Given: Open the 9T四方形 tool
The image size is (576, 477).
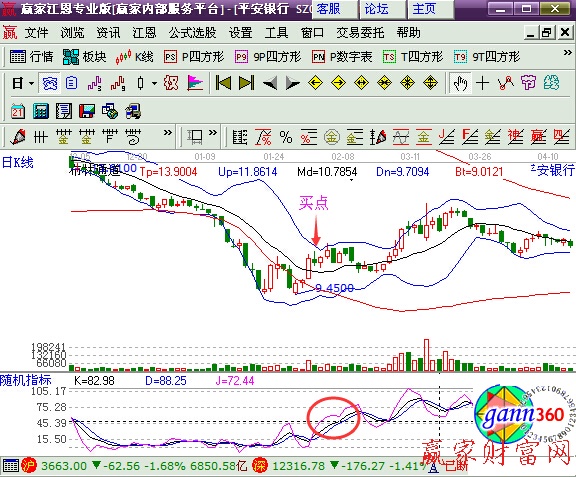Looking at the screenshot, I should pyautogui.click(x=487, y=57).
